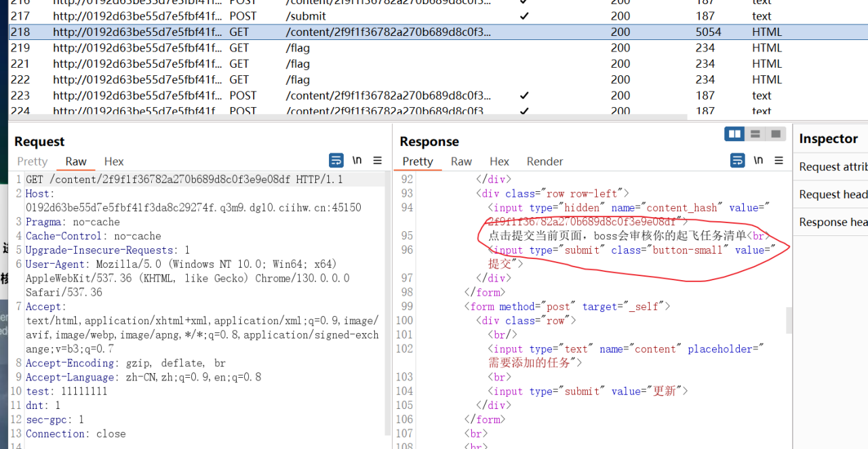This screenshot has height=449, width=868.
Task: Select combined single-pane layout icon
Action: [x=776, y=134]
